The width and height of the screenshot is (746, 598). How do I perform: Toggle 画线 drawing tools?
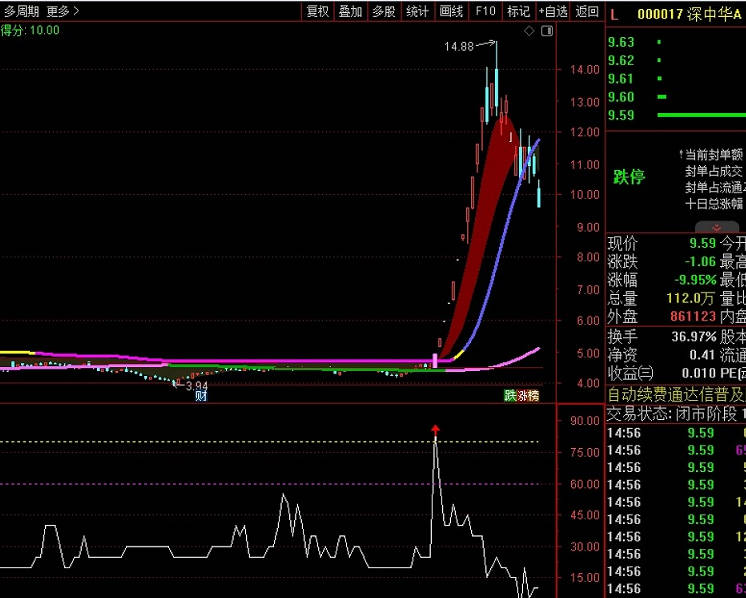coord(451,12)
